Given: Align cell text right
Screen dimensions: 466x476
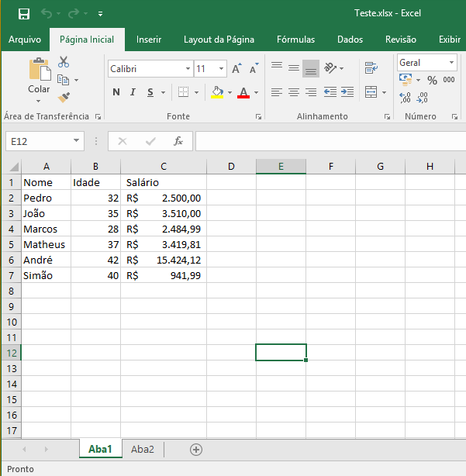Looking at the screenshot, I should click(311, 92).
